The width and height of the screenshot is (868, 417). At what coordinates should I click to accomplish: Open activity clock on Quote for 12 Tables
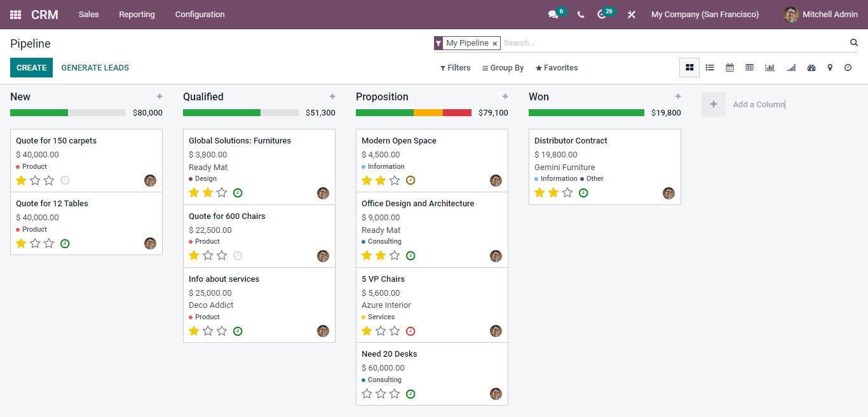65,244
